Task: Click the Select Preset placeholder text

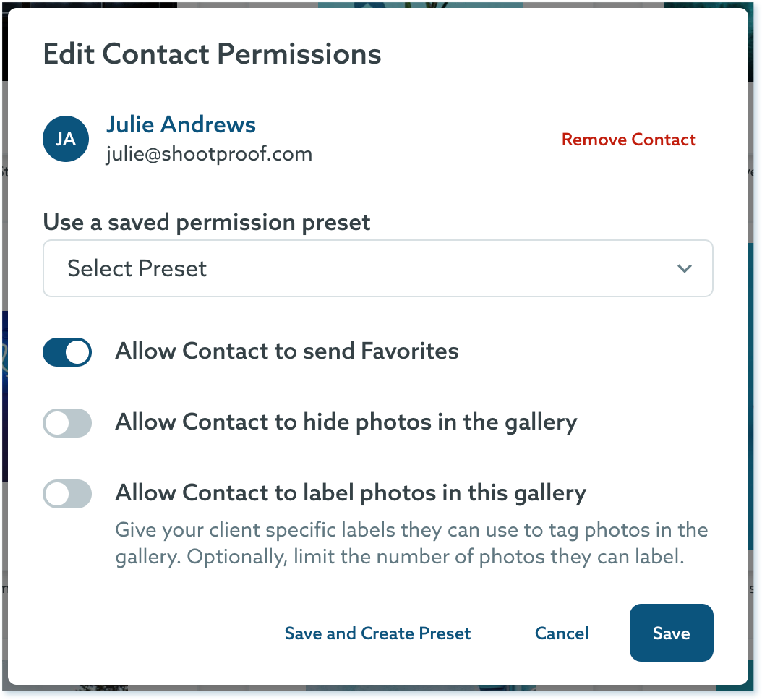Action: click(137, 268)
